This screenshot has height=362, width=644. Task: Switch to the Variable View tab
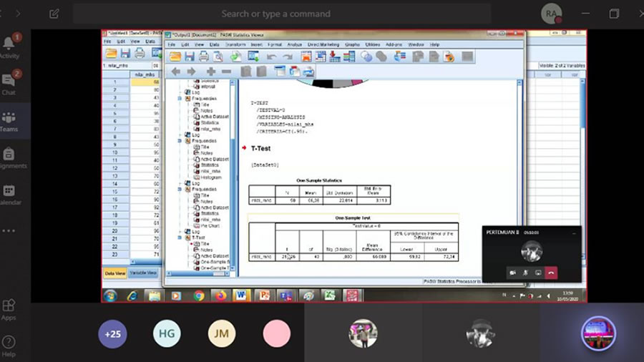(x=143, y=273)
